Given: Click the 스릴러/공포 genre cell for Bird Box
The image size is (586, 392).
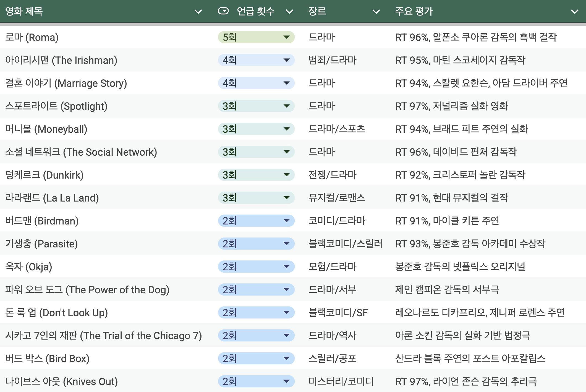Looking at the screenshot, I should tap(332, 358).
